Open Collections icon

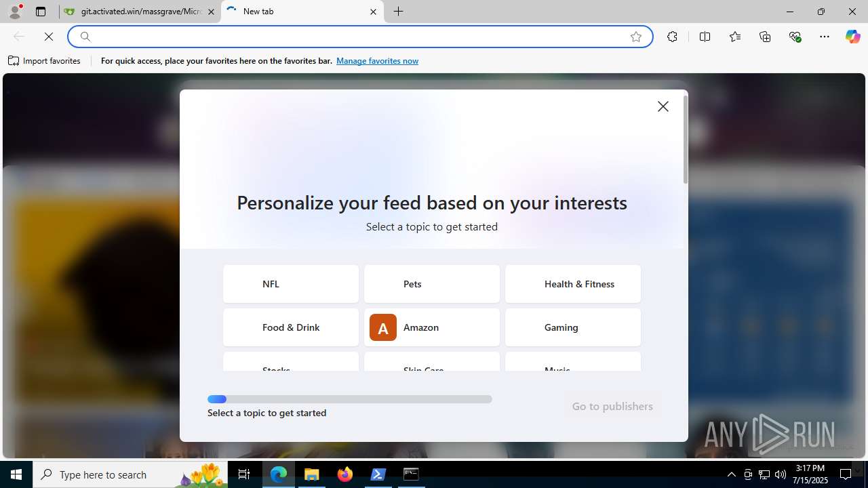coord(765,37)
